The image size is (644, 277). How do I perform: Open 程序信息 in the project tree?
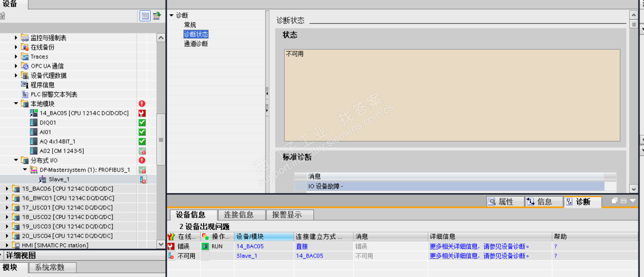(x=43, y=85)
